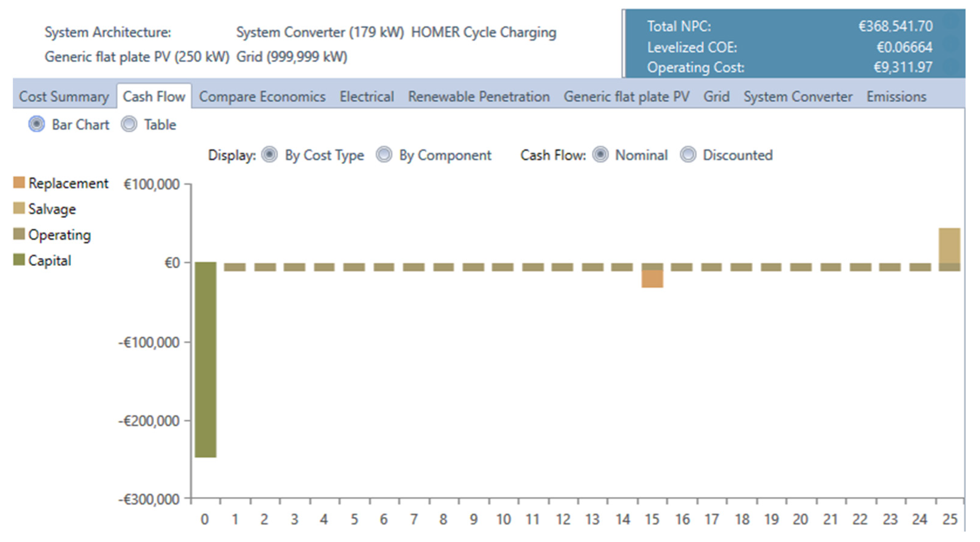Choose By Component display option
The image size is (980, 542).
tap(384, 154)
